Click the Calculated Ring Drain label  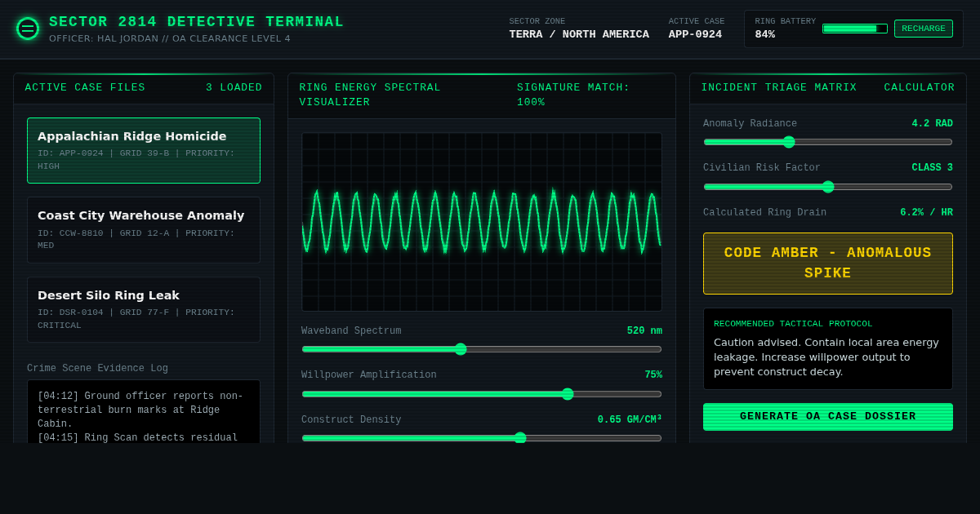click(x=764, y=213)
